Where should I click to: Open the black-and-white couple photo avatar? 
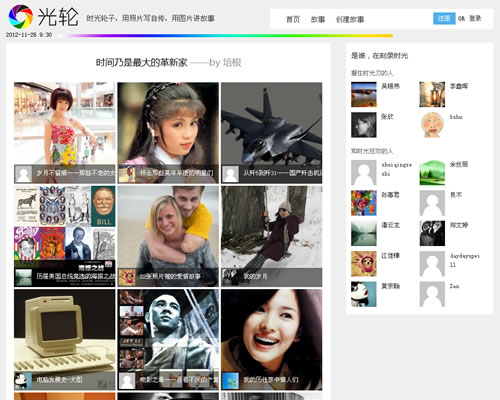tap(432, 233)
